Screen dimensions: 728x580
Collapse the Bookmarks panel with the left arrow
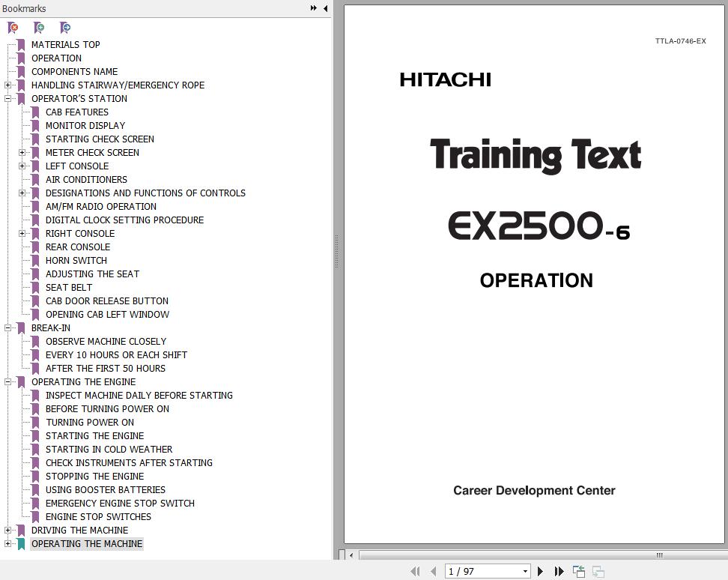click(x=326, y=8)
